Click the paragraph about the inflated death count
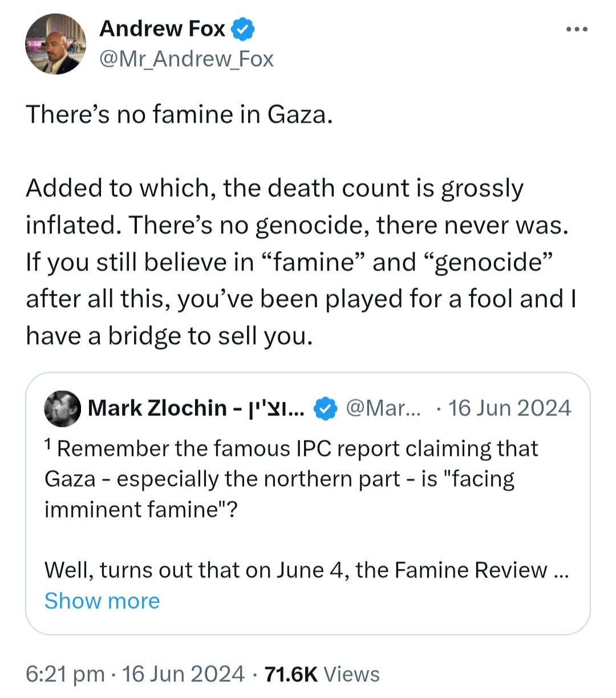Image resolution: width=616 pixels, height=698 pixels. tap(301, 262)
